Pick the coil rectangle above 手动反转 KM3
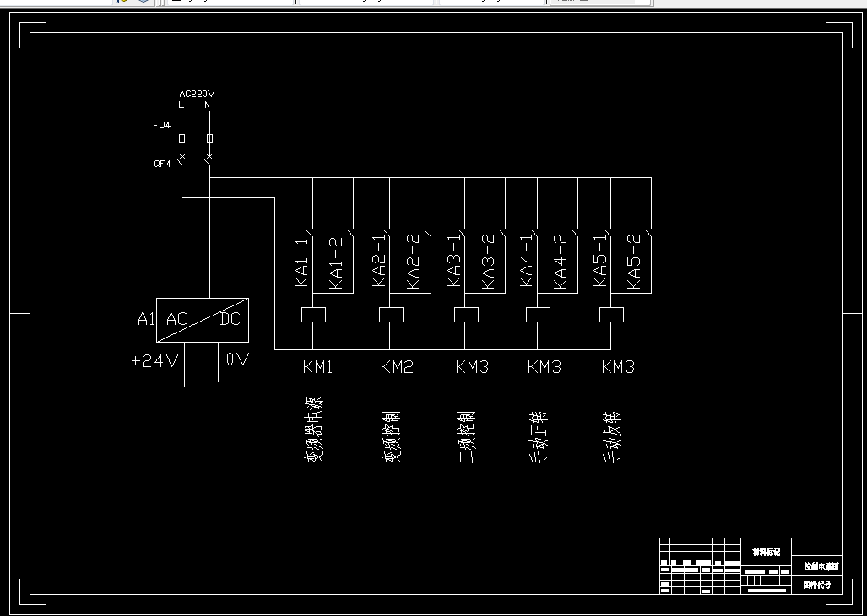867x616 pixels. click(x=611, y=315)
